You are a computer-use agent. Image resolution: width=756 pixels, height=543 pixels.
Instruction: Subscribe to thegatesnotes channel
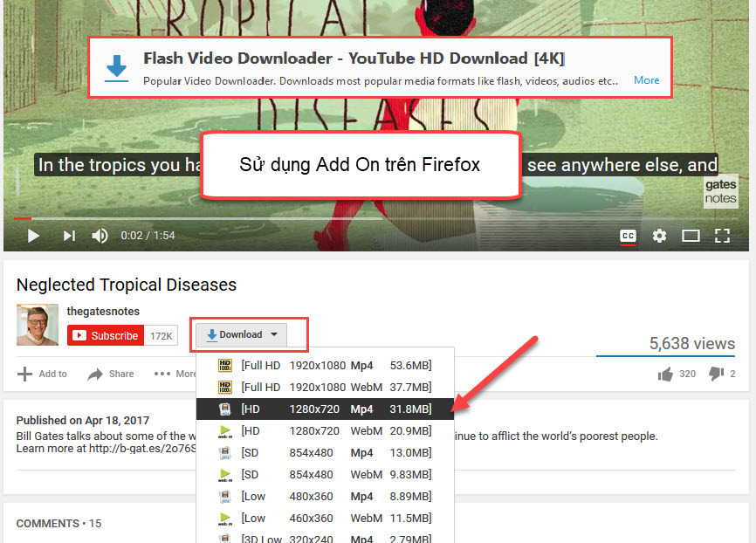click(x=106, y=335)
